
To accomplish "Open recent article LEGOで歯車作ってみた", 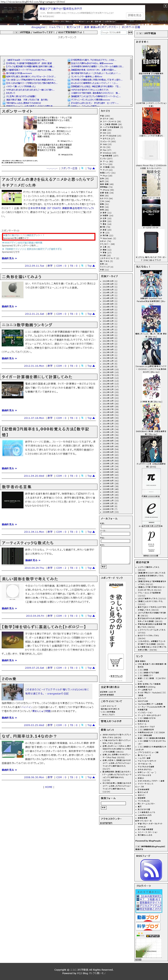I will click(x=152, y=598).
